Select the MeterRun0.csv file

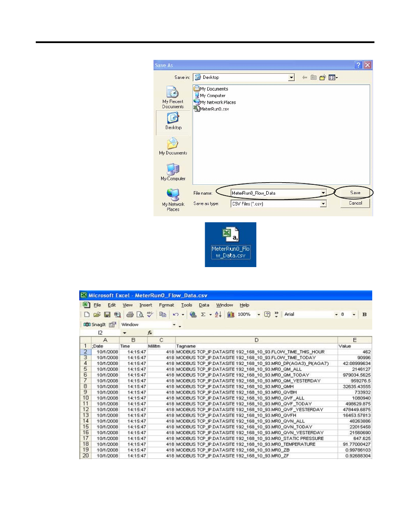pyautogui.click(x=212, y=109)
